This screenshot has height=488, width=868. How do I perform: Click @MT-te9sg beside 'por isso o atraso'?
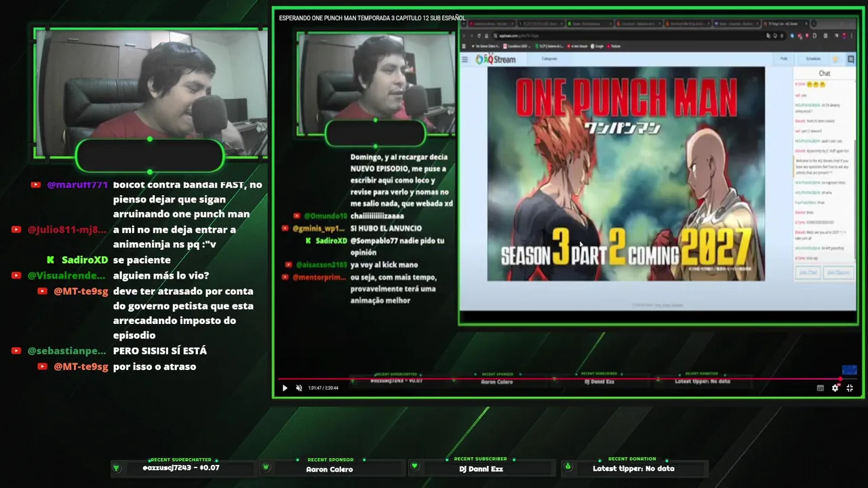click(x=81, y=366)
